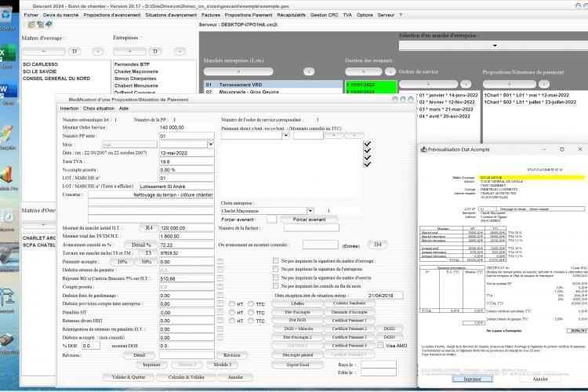Click the Certificat Paiement 1 button
The width and height of the screenshot is (588, 392).
click(349, 321)
